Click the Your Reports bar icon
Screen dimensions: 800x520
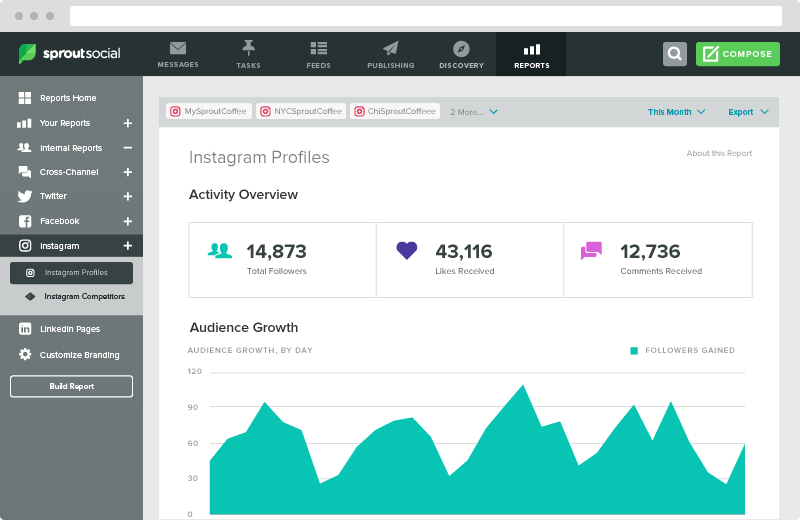tap(24, 123)
